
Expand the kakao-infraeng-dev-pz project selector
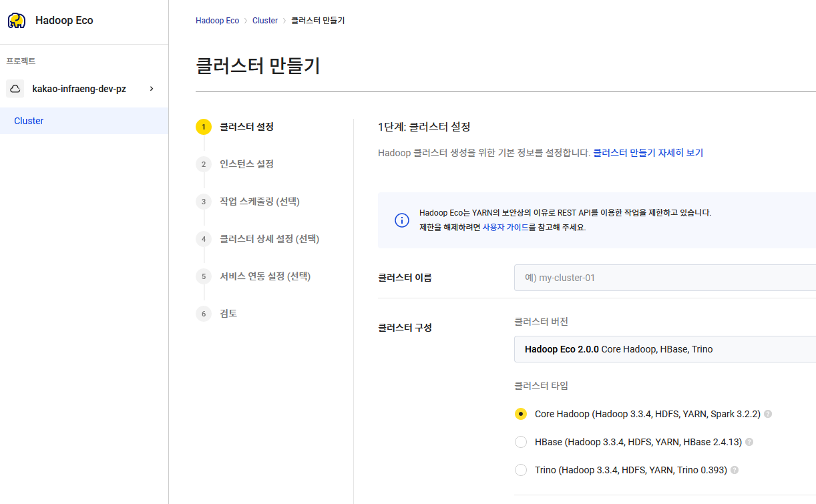tap(152, 88)
